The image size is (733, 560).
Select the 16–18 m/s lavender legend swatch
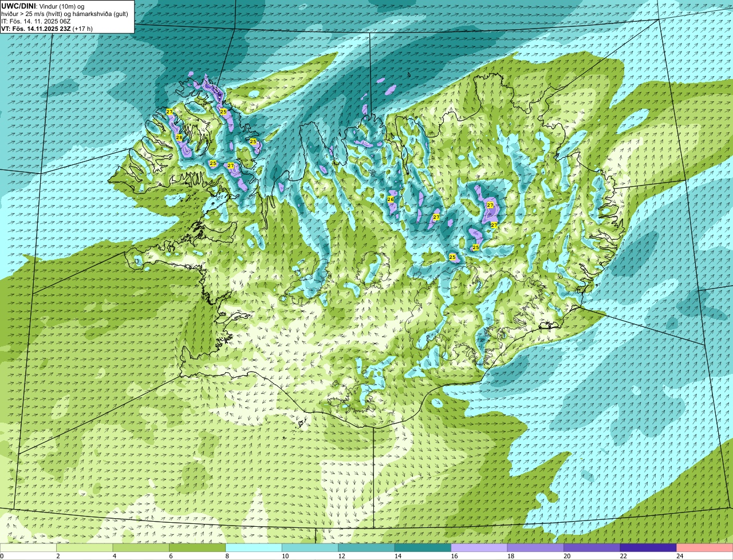[479, 547]
